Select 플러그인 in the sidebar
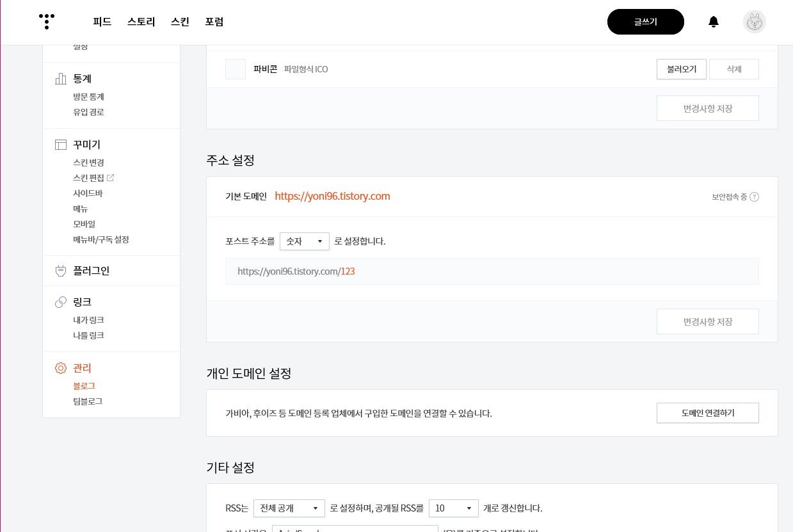This screenshot has width=793, height=532. tap(92, 271)
